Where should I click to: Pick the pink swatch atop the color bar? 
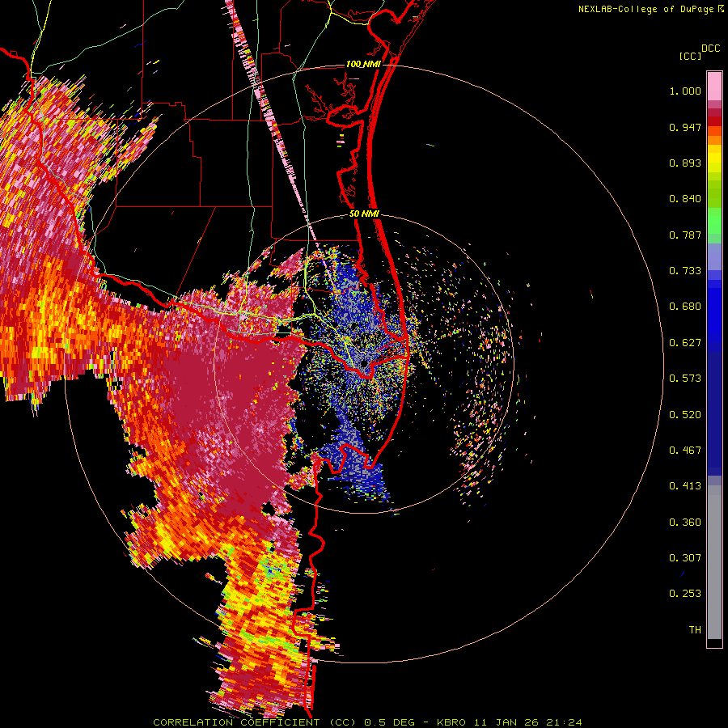point(714,87)
